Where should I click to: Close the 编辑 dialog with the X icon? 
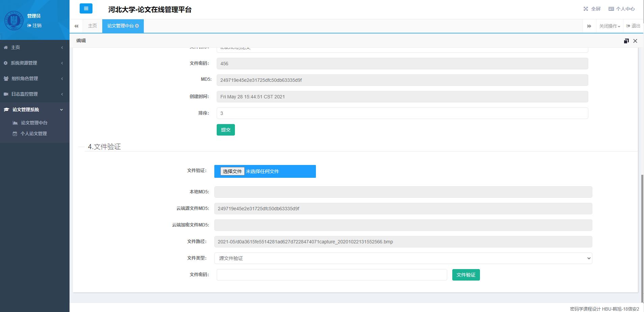[635, 41]
